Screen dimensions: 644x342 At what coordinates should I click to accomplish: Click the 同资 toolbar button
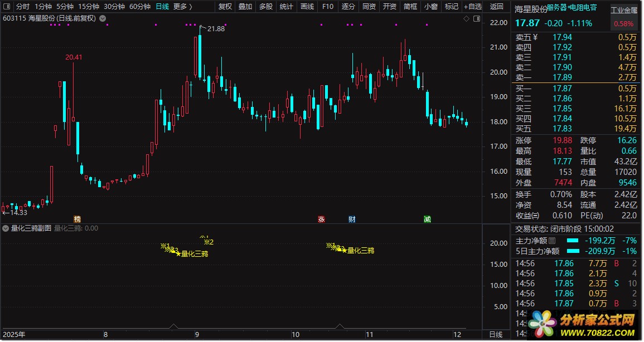click(369, 7)
